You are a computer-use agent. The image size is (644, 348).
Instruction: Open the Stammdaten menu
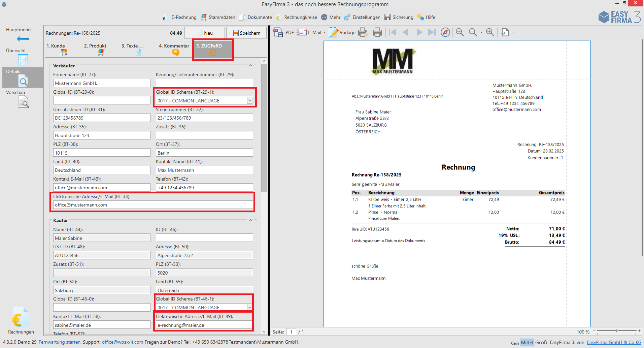tap(218, 17)
